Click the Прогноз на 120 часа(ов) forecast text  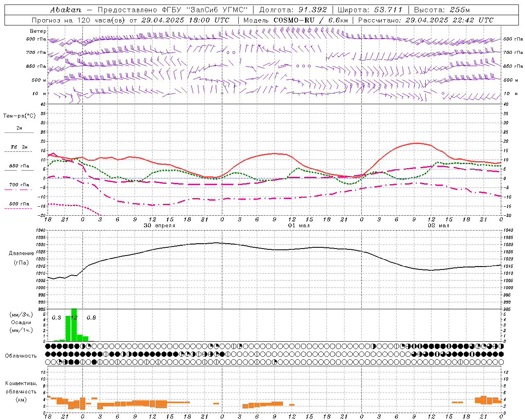79,20
